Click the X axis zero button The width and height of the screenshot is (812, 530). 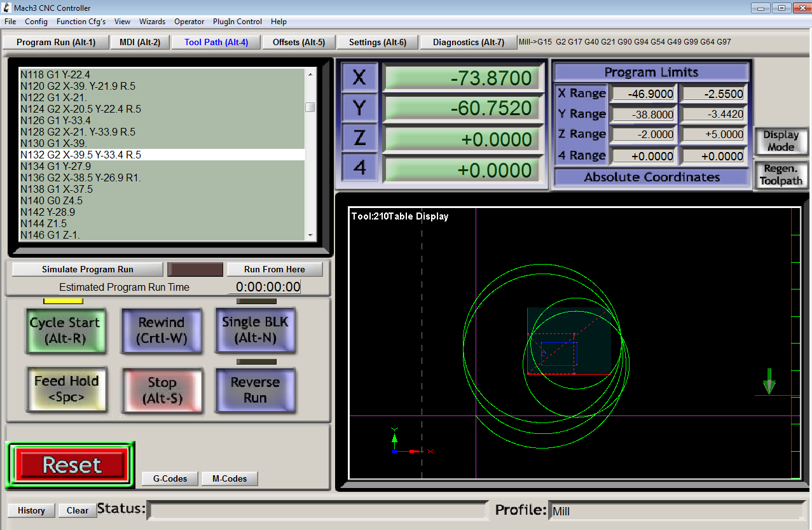(359, 78)
